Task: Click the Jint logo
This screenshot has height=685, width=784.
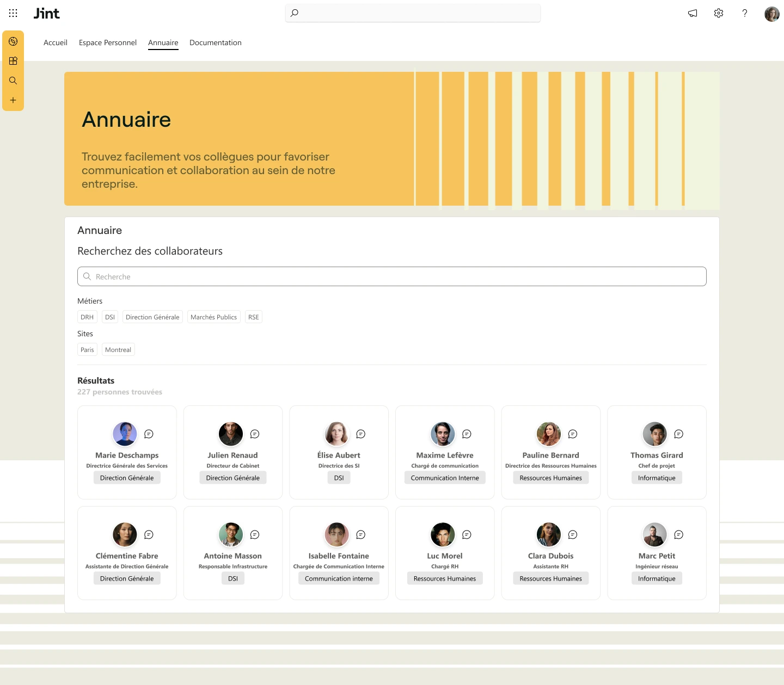Action: (47, 13)
